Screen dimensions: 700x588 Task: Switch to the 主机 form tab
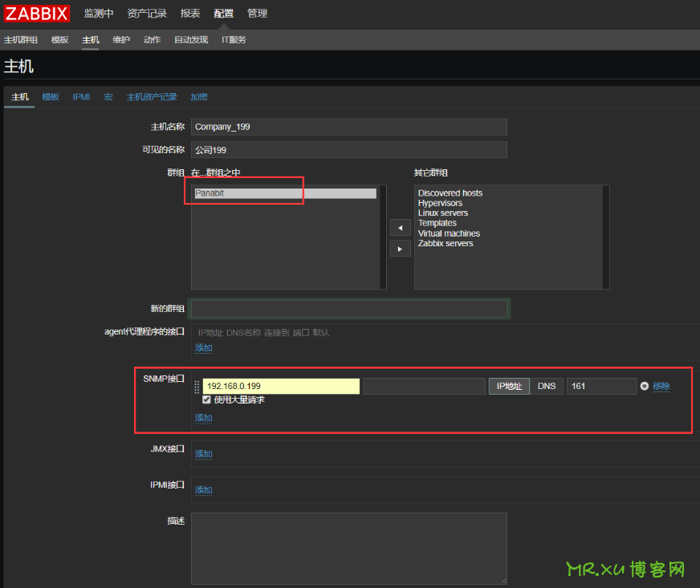(19, 97)
